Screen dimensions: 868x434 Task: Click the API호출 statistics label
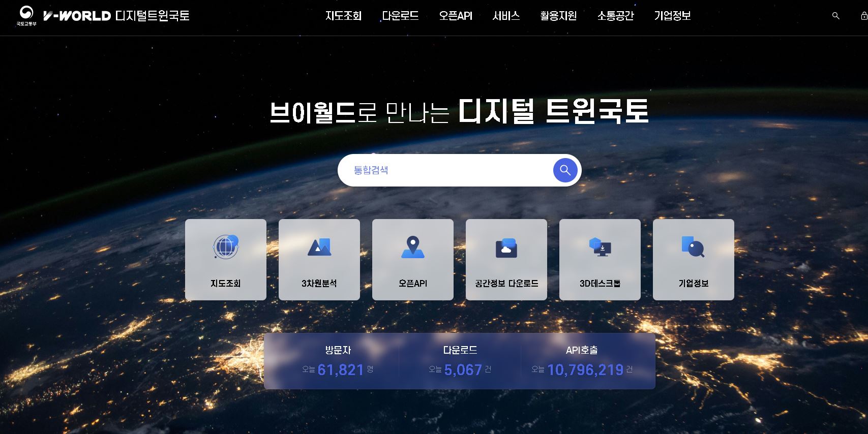(582, 350)
